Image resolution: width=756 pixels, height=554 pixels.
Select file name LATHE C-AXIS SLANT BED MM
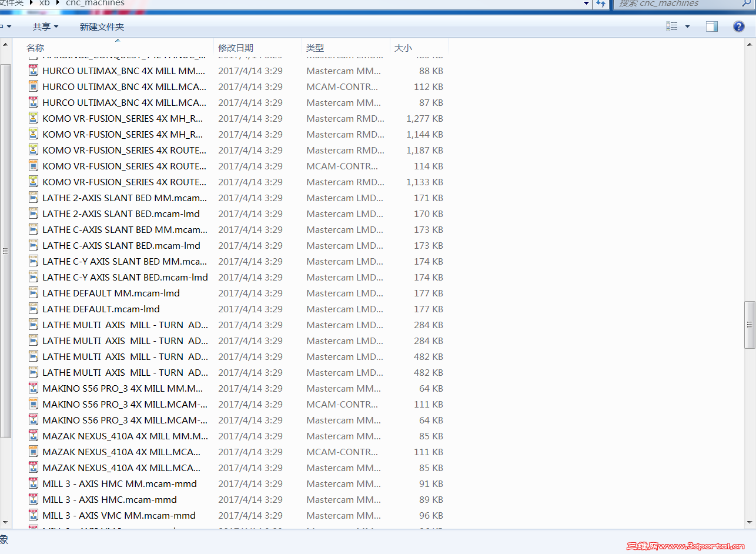point(125,229)
